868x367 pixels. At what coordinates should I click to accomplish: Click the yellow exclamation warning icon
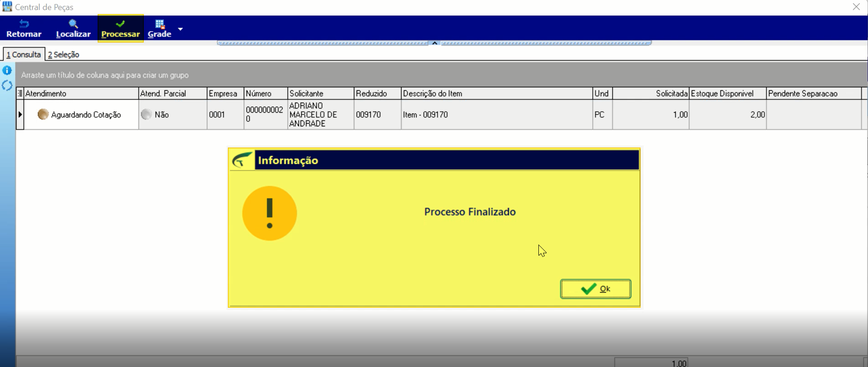click(269, 213)
